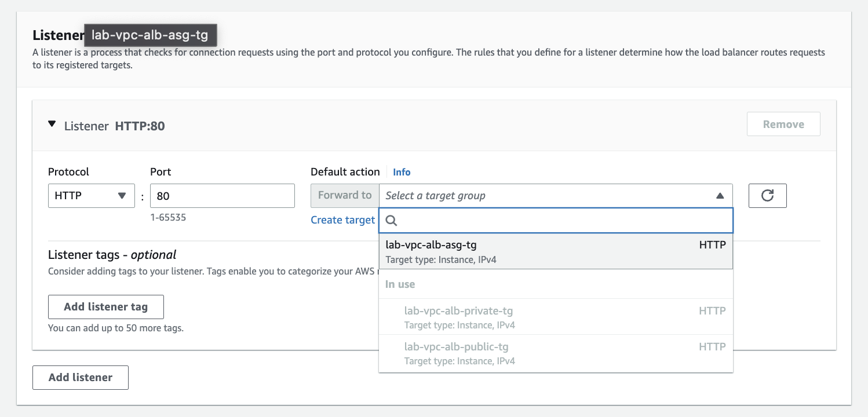Screen dimensions: 868x417
Task: Click the target group search field
Action: click(x=562, y=221)
